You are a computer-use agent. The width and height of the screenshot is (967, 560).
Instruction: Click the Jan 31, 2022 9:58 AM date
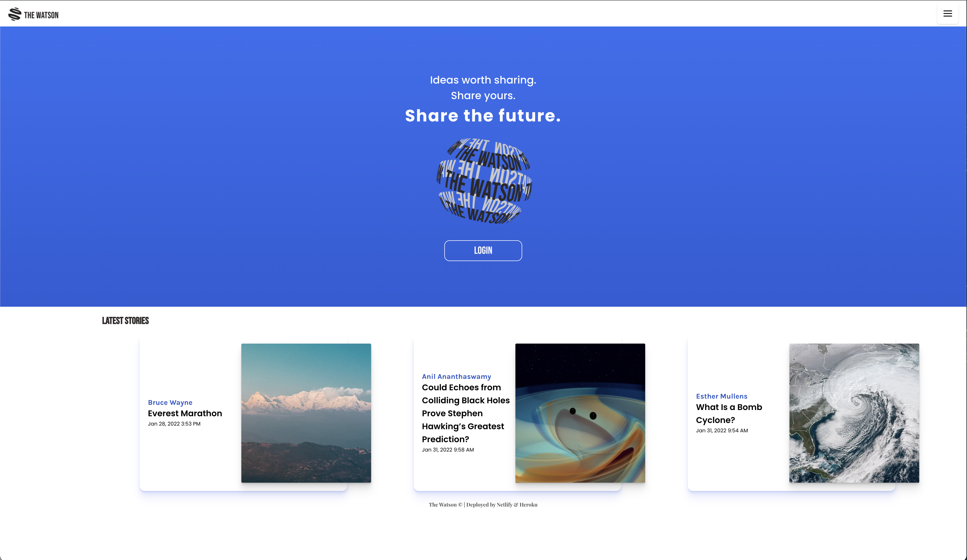point(448,450)
